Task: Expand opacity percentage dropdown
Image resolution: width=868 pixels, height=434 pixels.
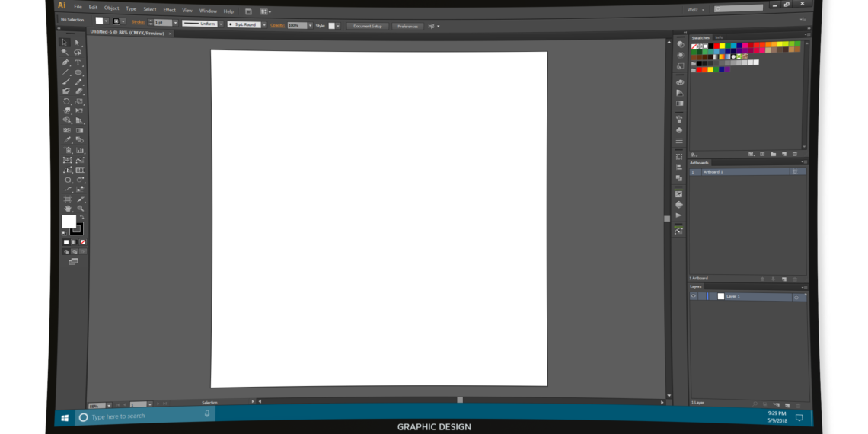Action: click(311, 25)
